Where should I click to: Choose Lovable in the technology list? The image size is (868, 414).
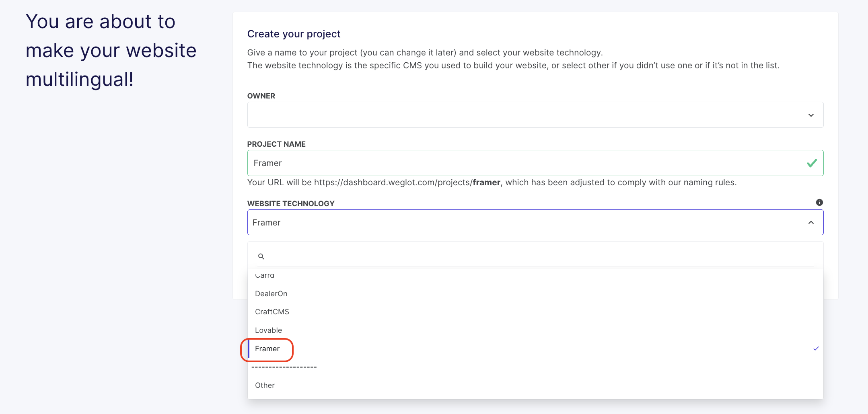click(x=535, y=330)
